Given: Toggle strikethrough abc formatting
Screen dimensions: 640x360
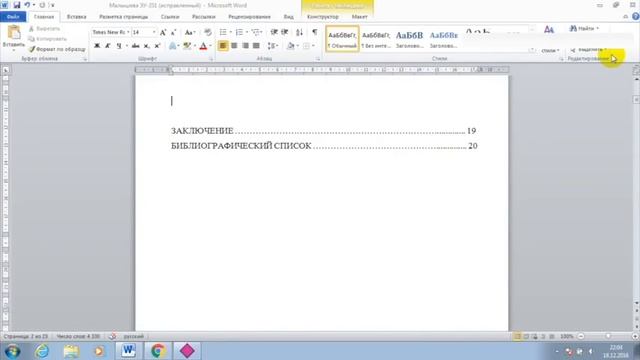Looking at the screenshot, I should coord(136,46).
